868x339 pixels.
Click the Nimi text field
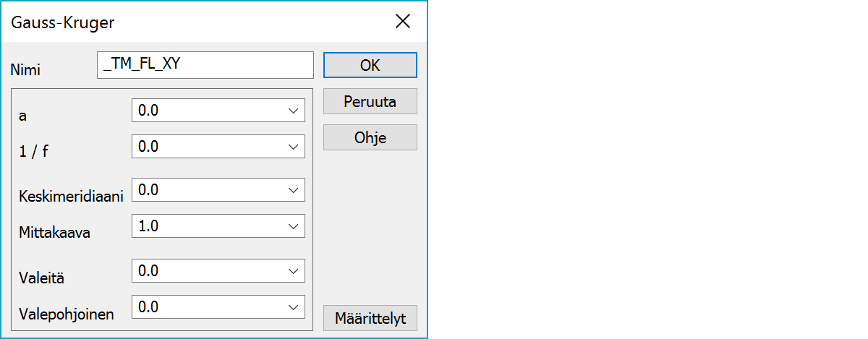point(205,64)
